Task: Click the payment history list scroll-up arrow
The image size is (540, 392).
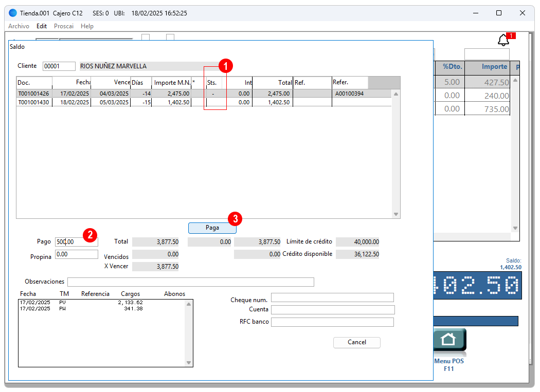Action: tap(189, 304)
